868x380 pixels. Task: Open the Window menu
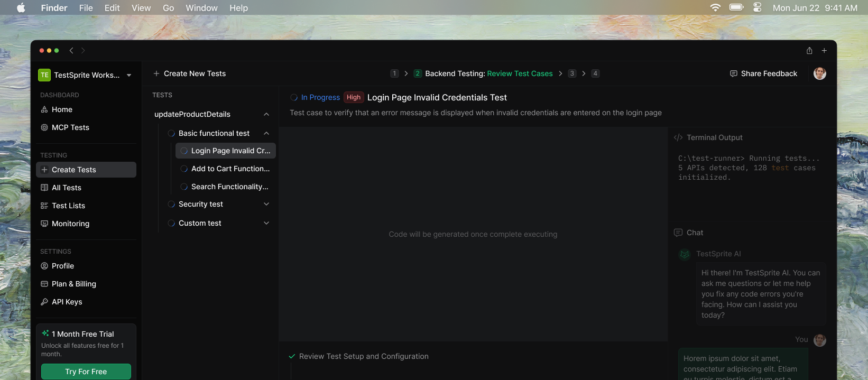tap(201, 8)
